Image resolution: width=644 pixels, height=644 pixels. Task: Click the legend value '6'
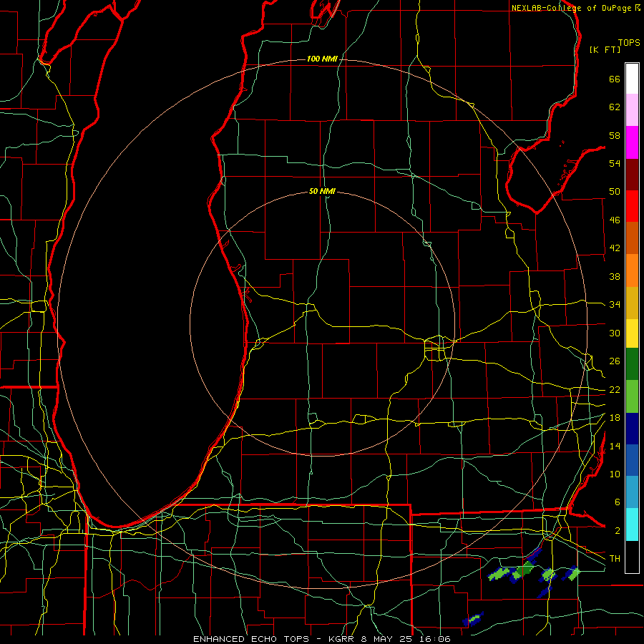617,502
